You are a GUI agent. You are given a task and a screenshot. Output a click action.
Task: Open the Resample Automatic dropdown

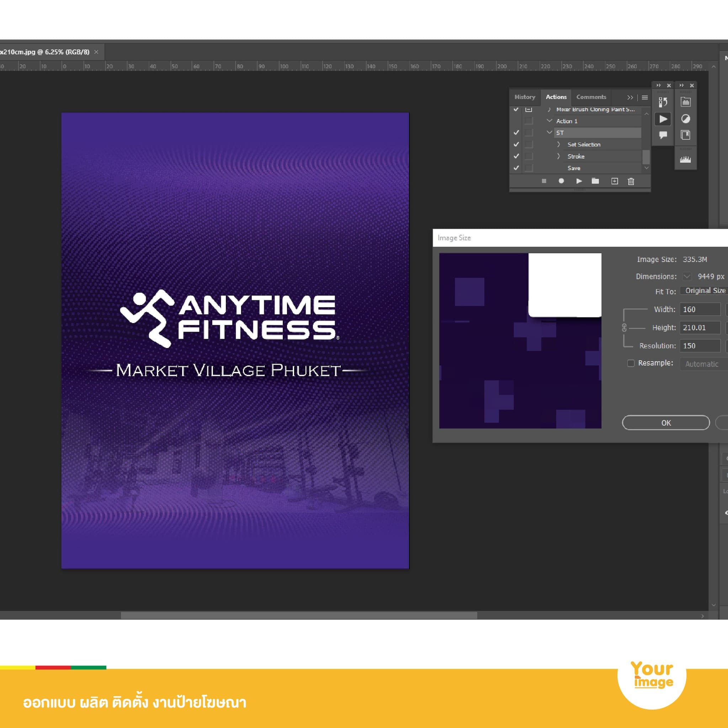click(x=704, y=364)
